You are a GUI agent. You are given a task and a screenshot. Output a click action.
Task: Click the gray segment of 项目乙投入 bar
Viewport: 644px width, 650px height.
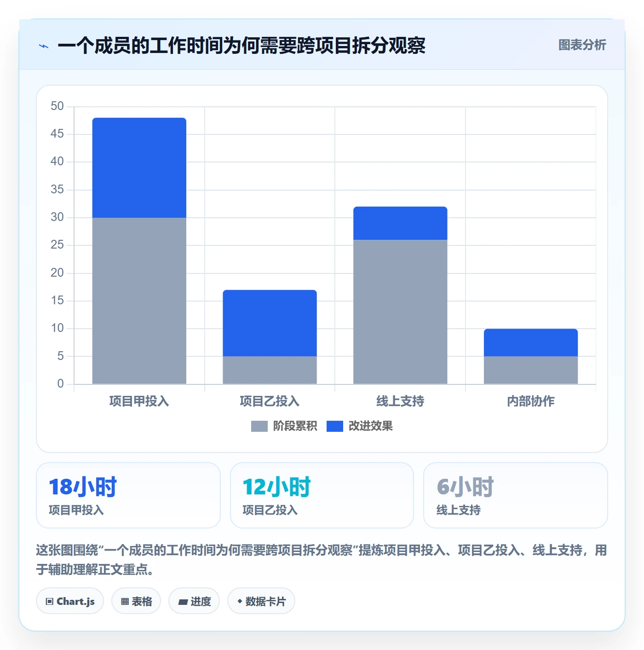[270, 370]
